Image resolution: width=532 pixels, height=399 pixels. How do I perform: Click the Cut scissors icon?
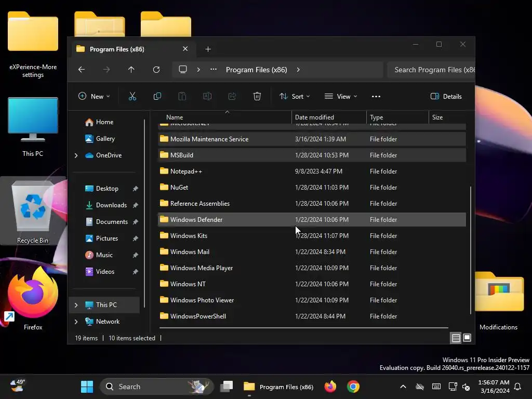[132, 96]
